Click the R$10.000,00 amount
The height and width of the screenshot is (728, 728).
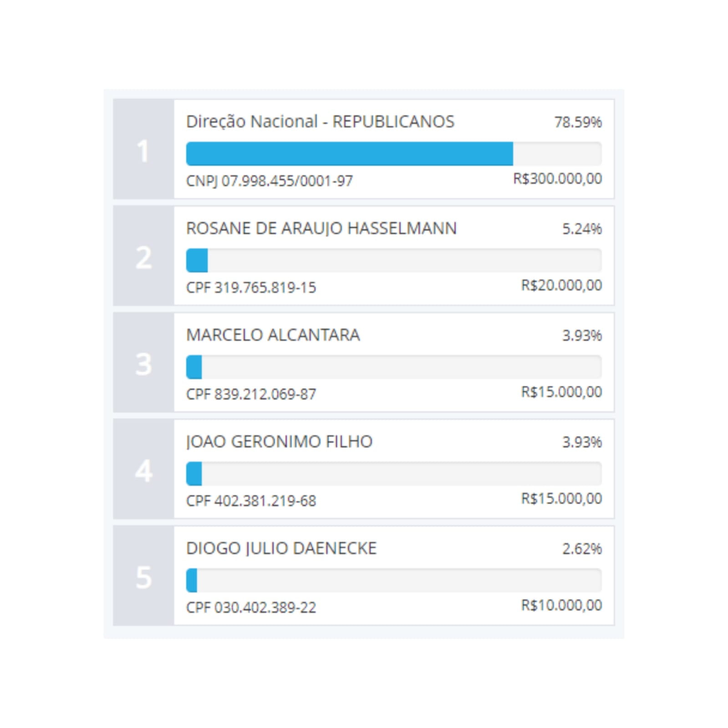[561, 606]
